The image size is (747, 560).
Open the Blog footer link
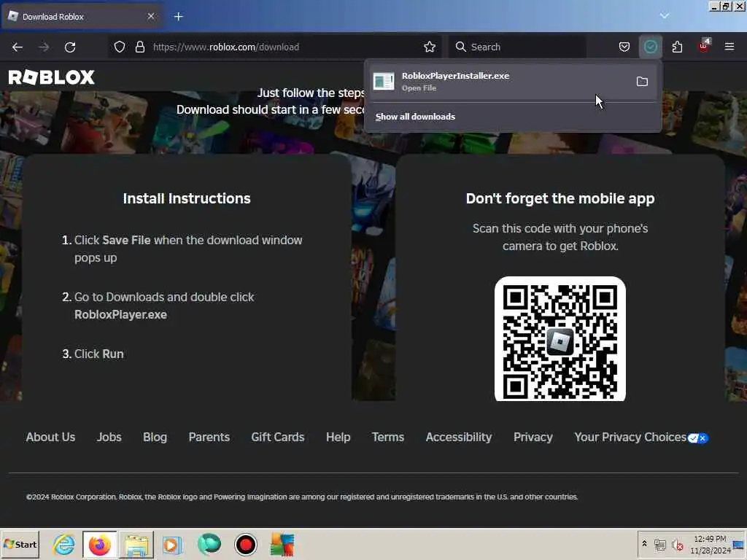click(x=155, y=437)
